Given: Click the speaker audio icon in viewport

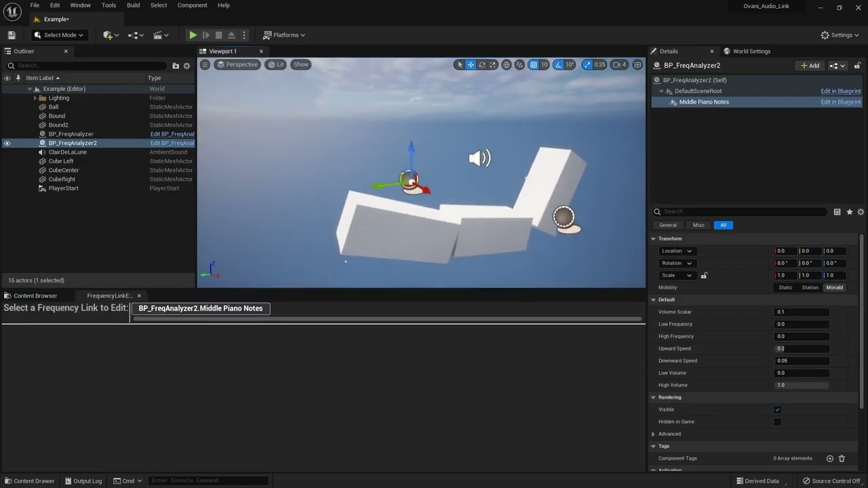Looking at the screenshot, I should (x=479, y=159).
